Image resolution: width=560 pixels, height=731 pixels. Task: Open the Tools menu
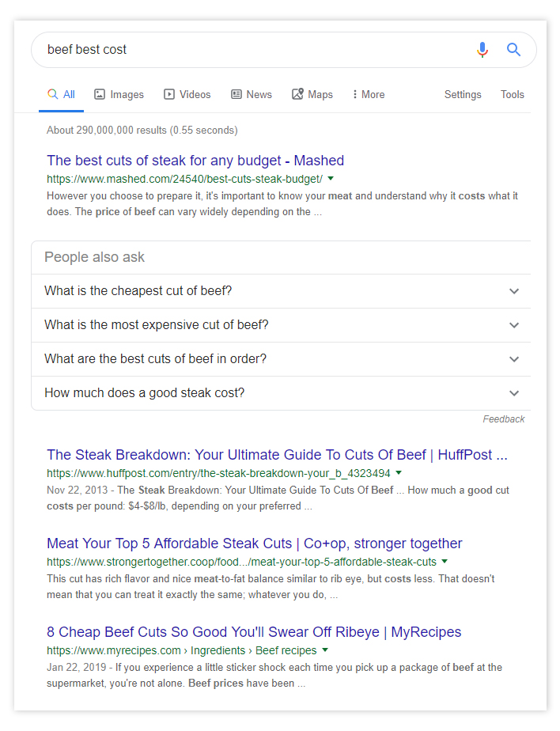tap(512, 94)
